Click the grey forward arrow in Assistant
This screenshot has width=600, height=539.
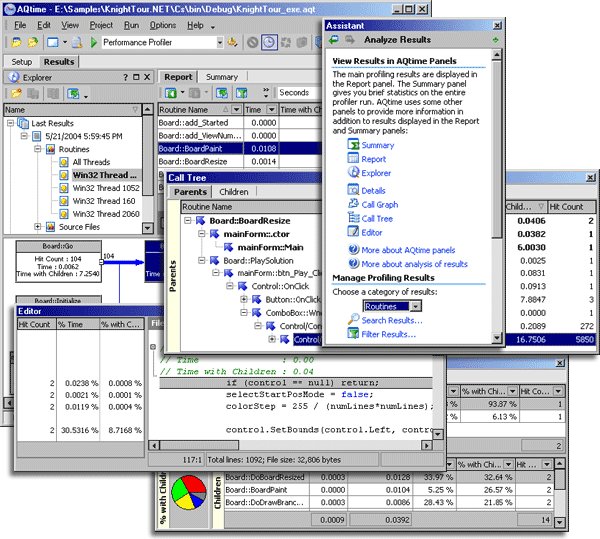pos(350,39)
